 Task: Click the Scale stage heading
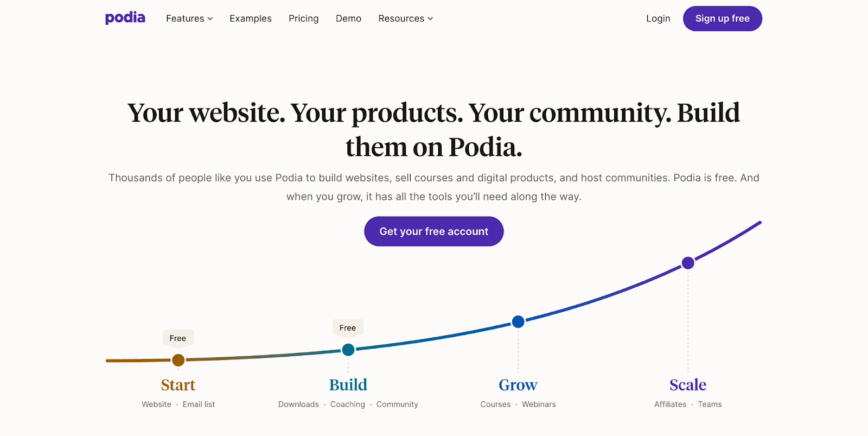tap(688, 385)
